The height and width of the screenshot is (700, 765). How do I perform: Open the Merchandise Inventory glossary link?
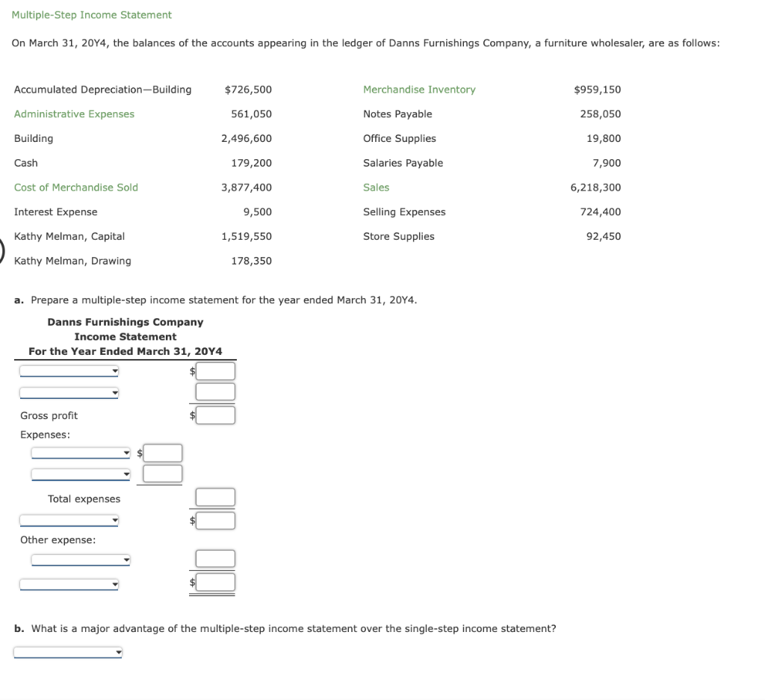tap(419, 90)
